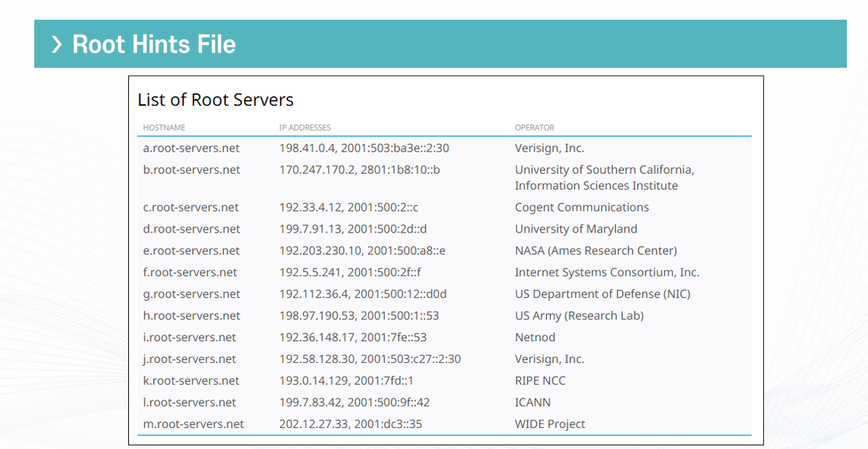The height and width of the screenshot is (449, 868).
Task: Click operator Verisign, Inc. in a.root-servers.net row
Action: point(550,149)
